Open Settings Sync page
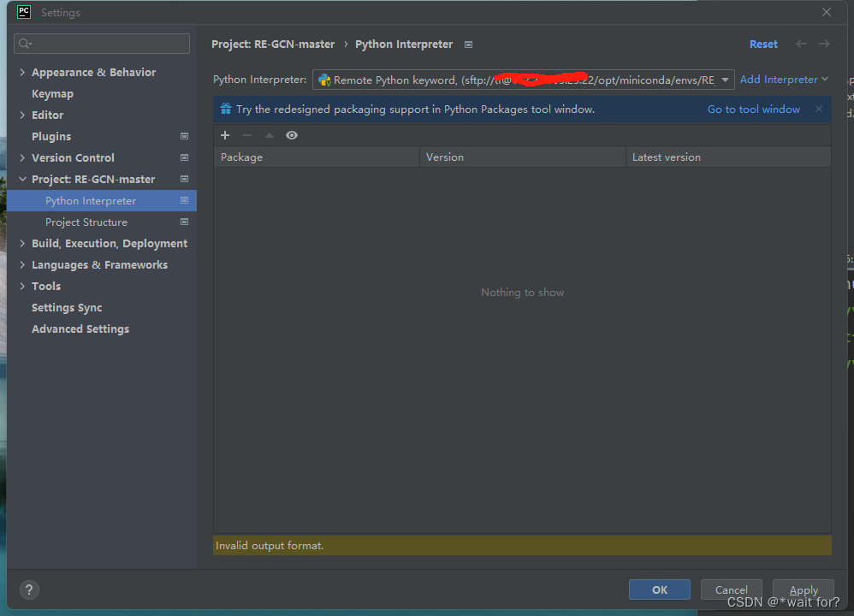Screen dimensions: 854x616 tap(67, 308)
